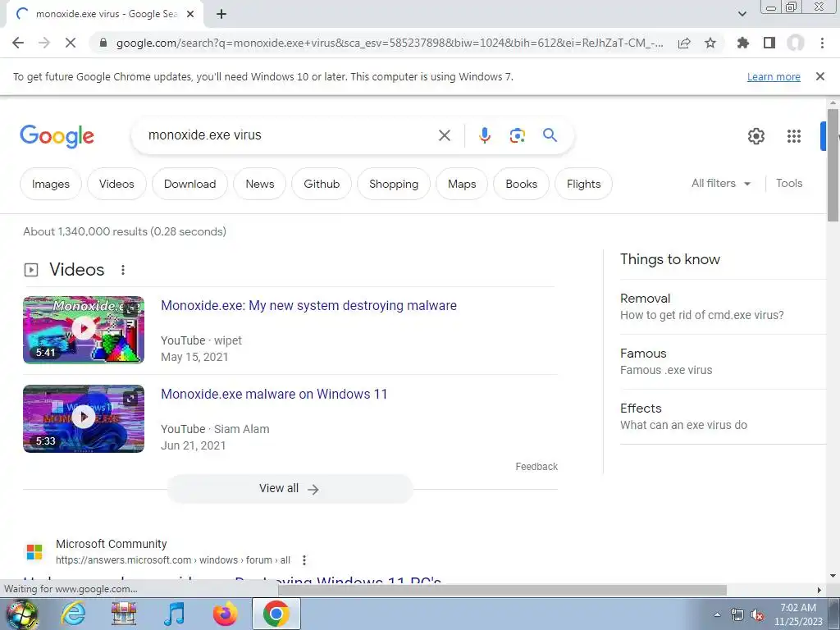Open the Microsoft Community result options menu

coord(304,560)
